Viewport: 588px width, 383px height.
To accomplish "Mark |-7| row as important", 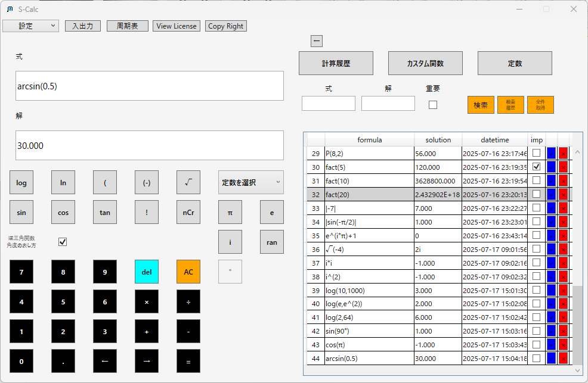I will tap(536, 207).
